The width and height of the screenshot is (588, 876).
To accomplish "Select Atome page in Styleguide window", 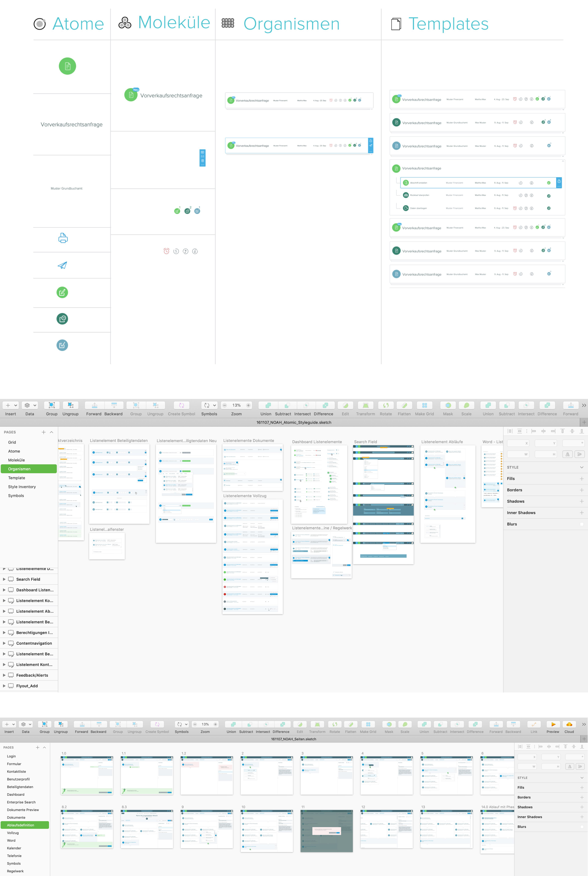I will coord(14,451).
